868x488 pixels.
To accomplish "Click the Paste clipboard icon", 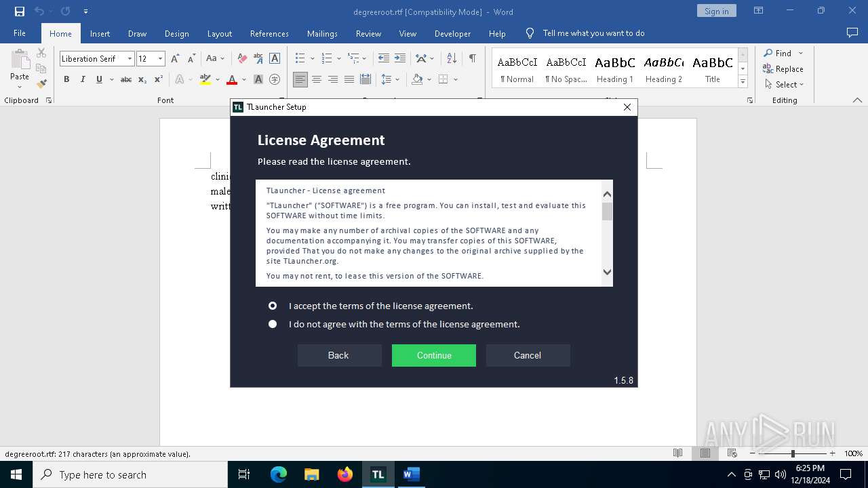I will tap(20, 60).
